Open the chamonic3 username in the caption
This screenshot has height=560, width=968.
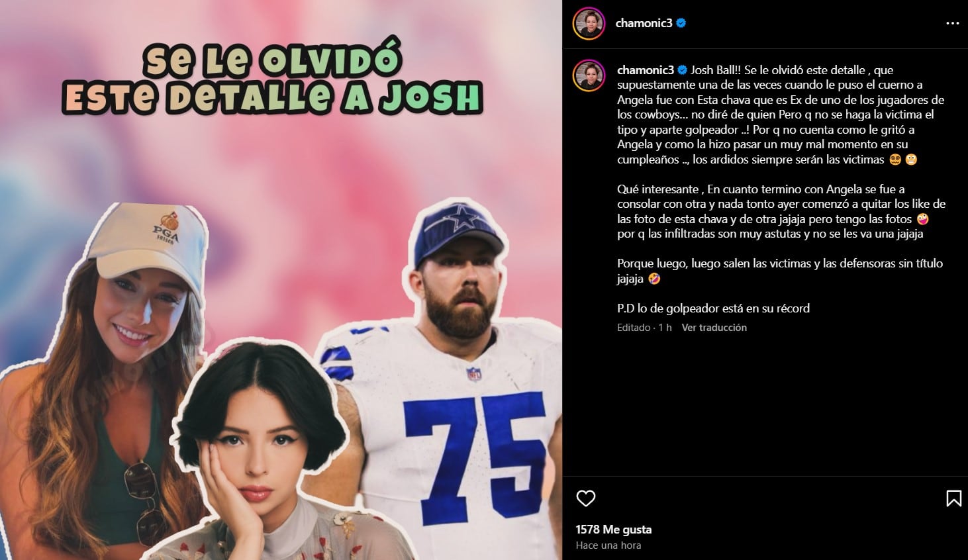tap(646, 70)
